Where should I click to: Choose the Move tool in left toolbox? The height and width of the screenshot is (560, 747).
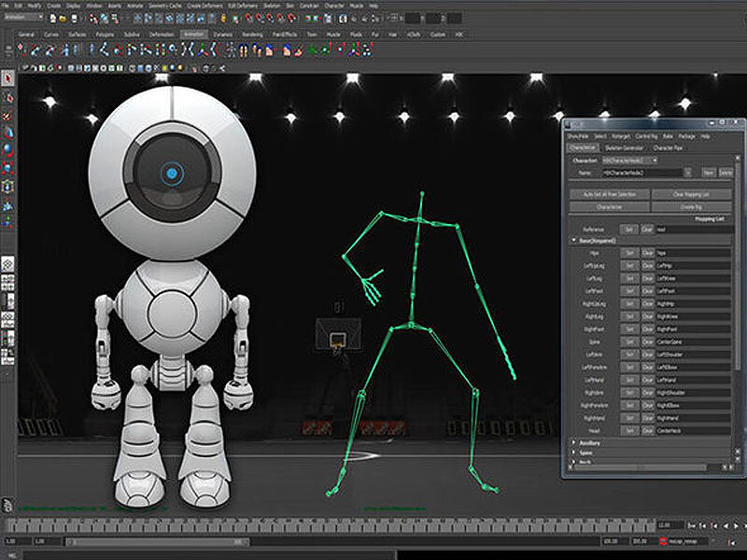tap(7, 132)
